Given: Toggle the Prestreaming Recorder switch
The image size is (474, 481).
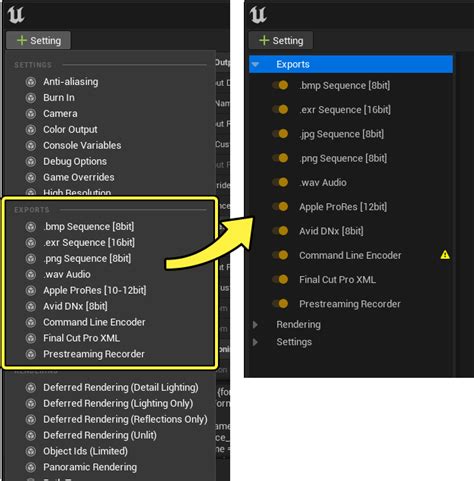Looking at the screenshot, I should click(280, 304).
